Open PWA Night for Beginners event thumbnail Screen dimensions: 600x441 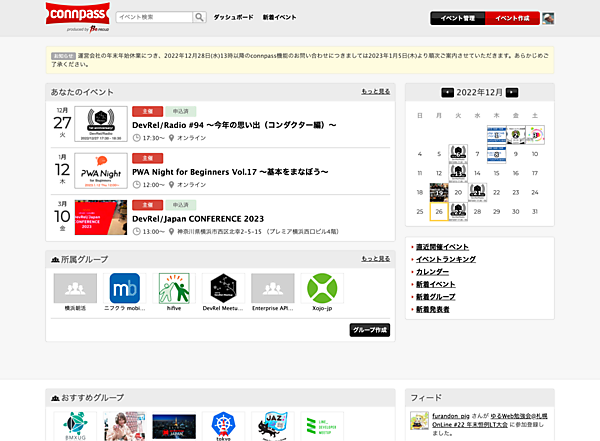(x=101, y=170)
